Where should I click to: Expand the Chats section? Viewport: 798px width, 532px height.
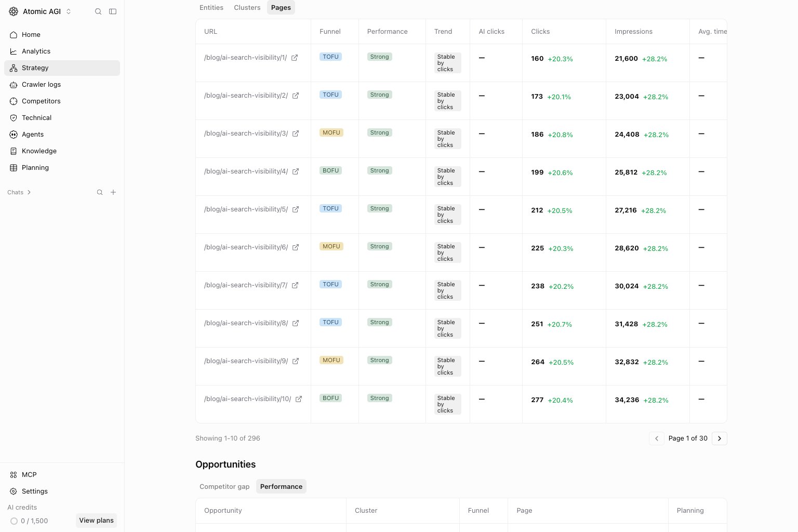click(19, 192)
